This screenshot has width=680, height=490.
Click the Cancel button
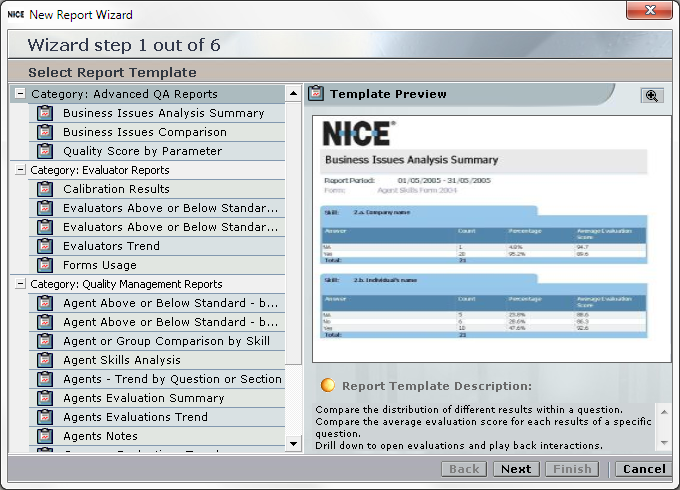[x=644, y=469]
